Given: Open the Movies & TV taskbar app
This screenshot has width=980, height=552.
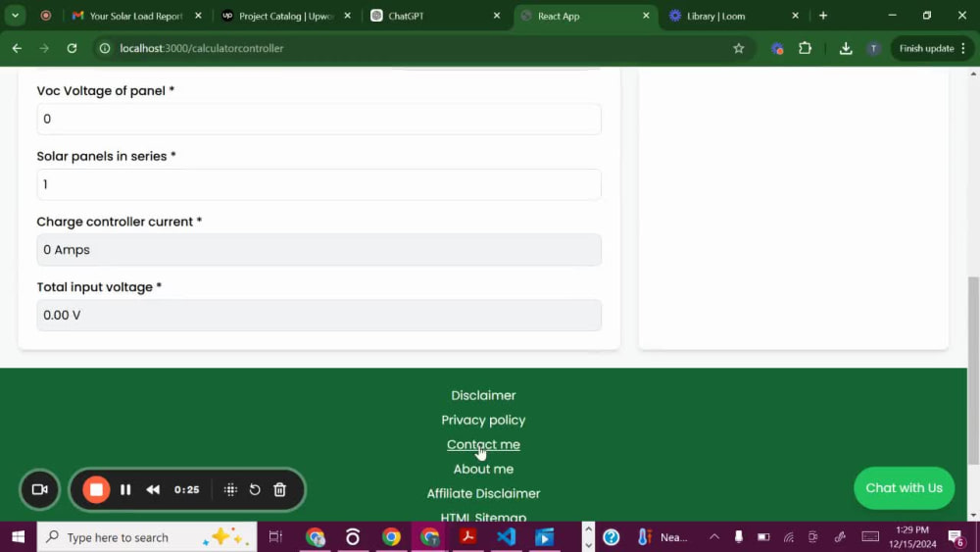Looking at the screenshot, I should pyautogui.click(x=544, y=537).
